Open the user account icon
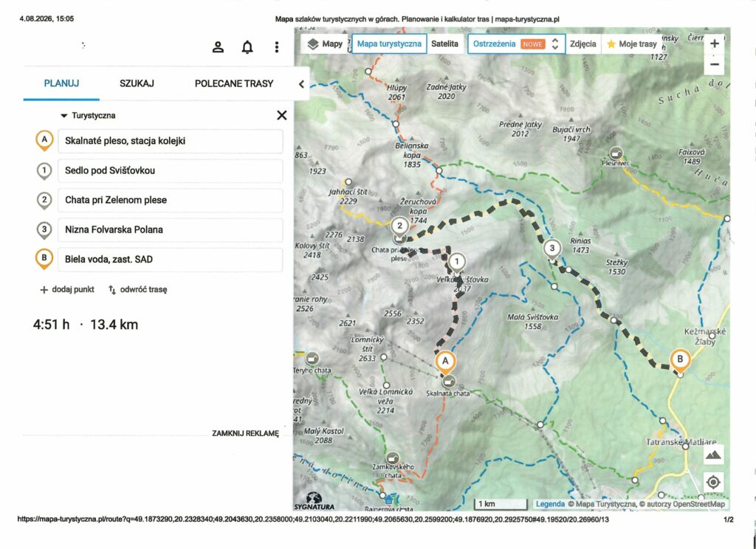The width and height of the screenshot is (756, 549). coord(218,46)
